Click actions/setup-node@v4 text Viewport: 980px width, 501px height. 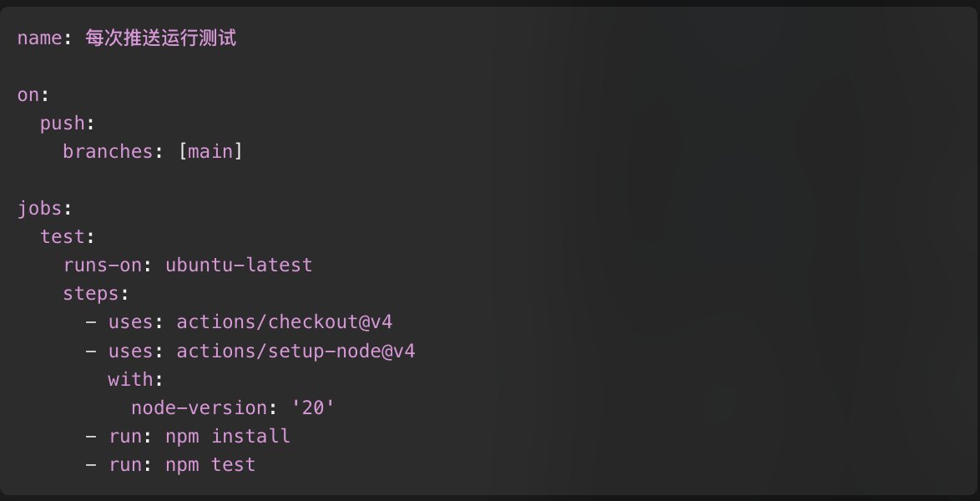[x=296, y=351]
